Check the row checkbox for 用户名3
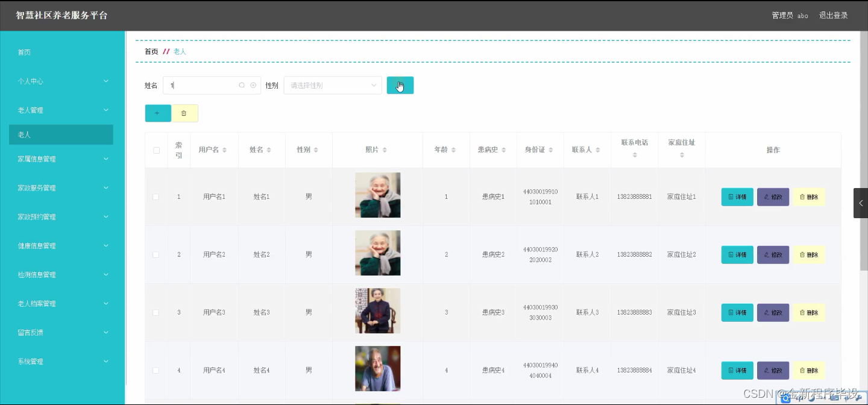This screenshot has width=868, height=405. [156, 312]
